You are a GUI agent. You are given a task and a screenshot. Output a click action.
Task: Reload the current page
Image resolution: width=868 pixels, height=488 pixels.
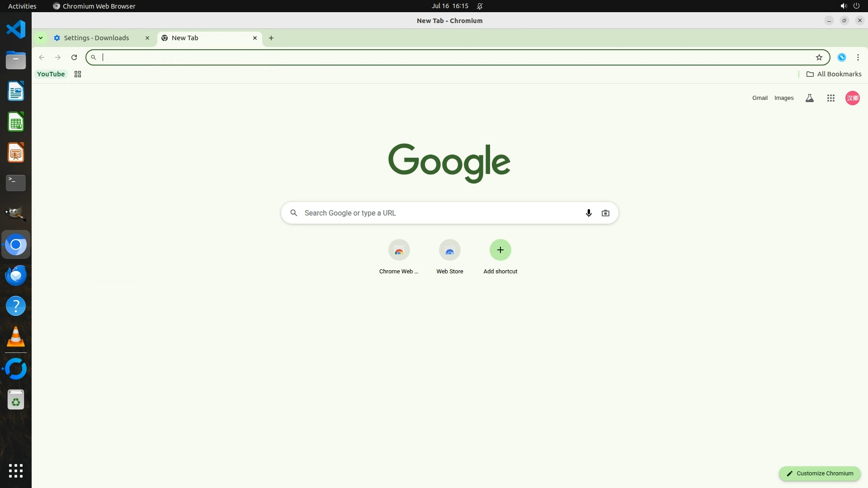click(74, 57)
